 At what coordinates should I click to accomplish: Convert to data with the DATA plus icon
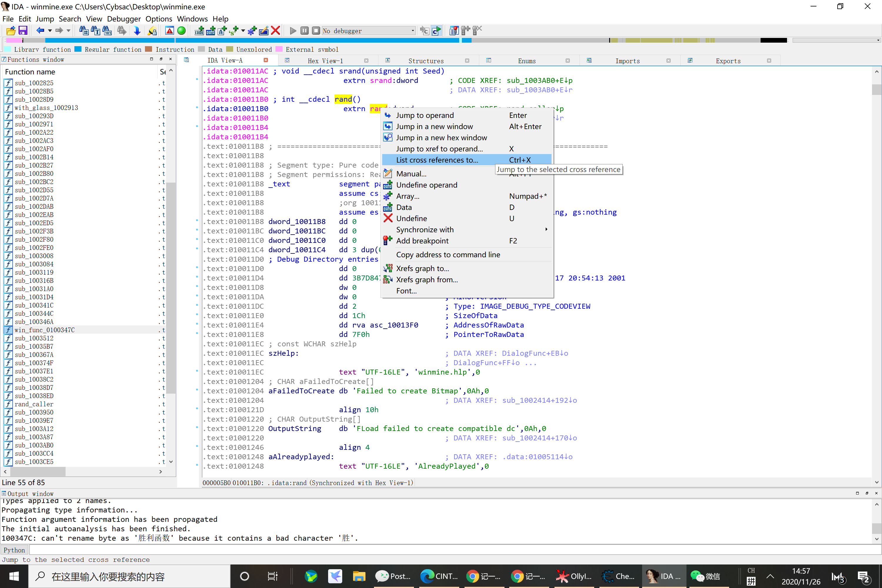pos(211,31)
